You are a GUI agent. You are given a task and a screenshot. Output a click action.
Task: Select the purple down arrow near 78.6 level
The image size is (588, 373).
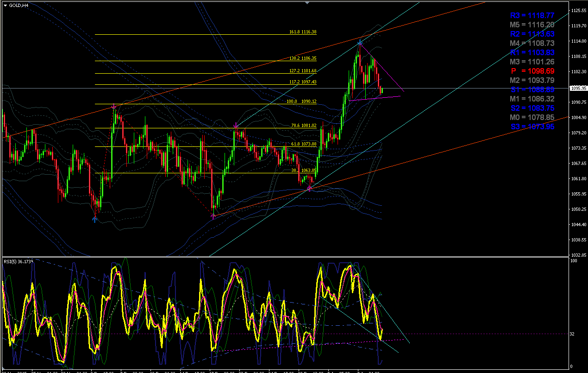pyautogui.click(x=236, y=125)
